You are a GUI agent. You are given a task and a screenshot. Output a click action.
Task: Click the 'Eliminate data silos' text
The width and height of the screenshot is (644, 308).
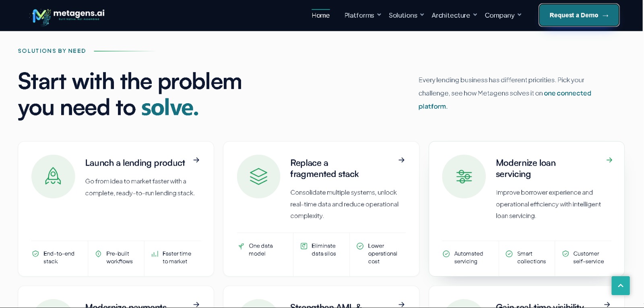tap(324, 250)
